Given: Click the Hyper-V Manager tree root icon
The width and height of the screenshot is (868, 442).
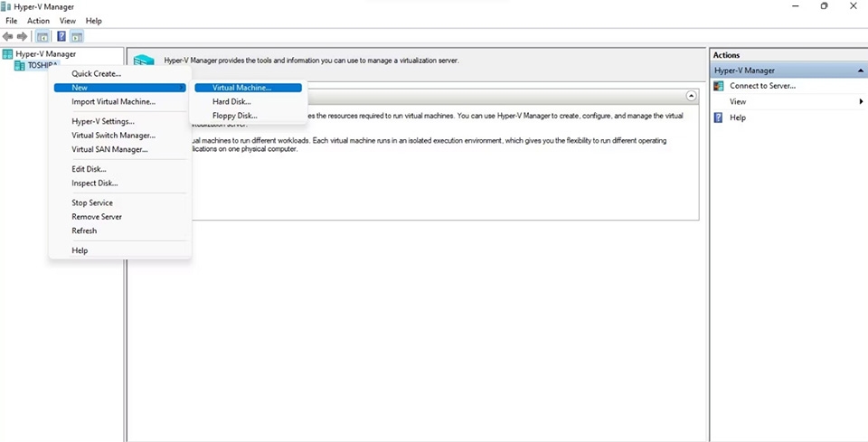Looking at the screenshot, I should tap(7, 54).
